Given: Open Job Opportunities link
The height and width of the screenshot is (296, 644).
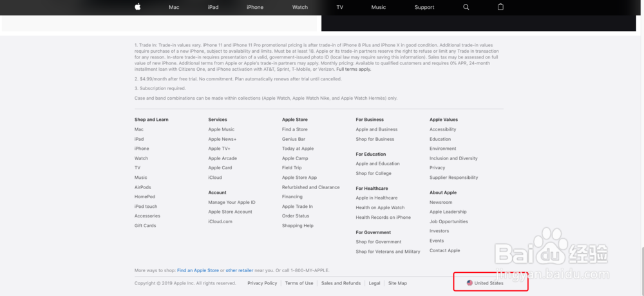Looking at the screenshot, I should [449, 222].
